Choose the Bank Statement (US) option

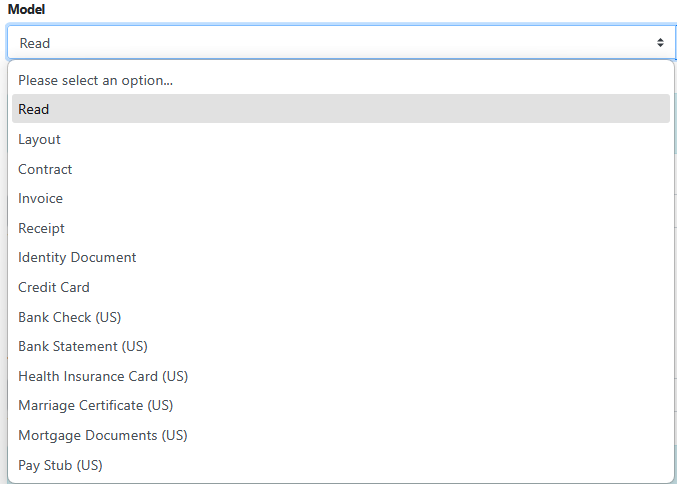83,346
